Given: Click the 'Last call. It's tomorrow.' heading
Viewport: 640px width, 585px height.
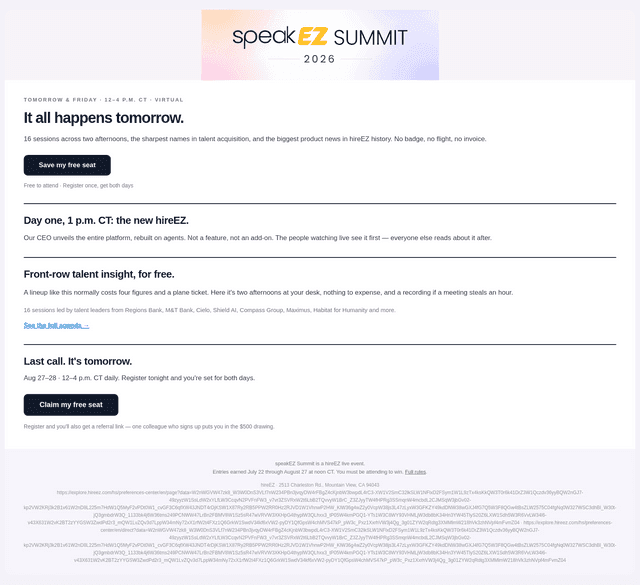Looking at the screenshot, I should [x=78, y=361].
